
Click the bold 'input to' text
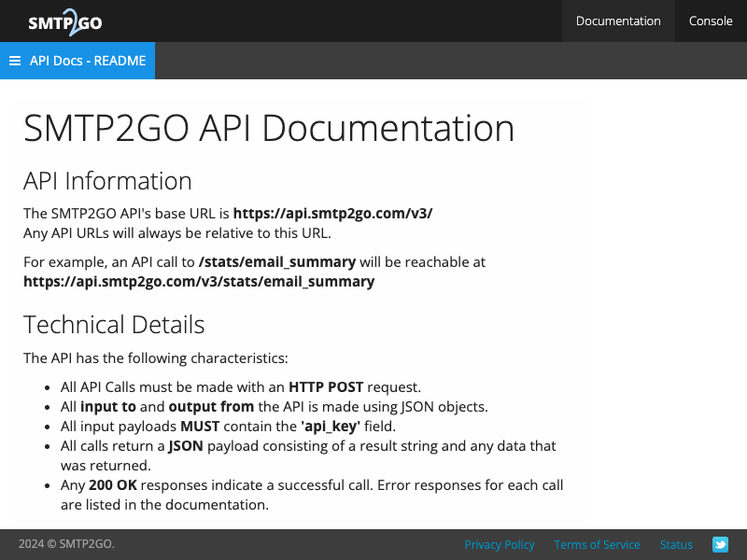click(x=108, y=407)
